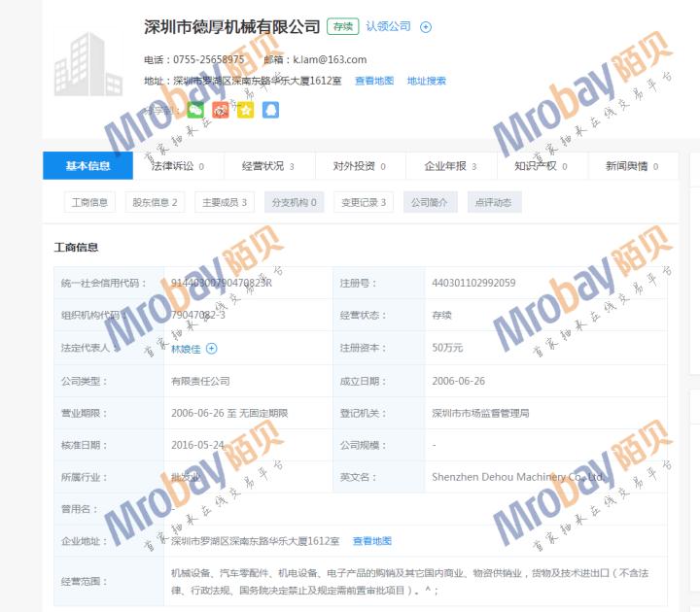Jump to the 股东信息 section
The image size is (700, 612).
click(155, 202)
